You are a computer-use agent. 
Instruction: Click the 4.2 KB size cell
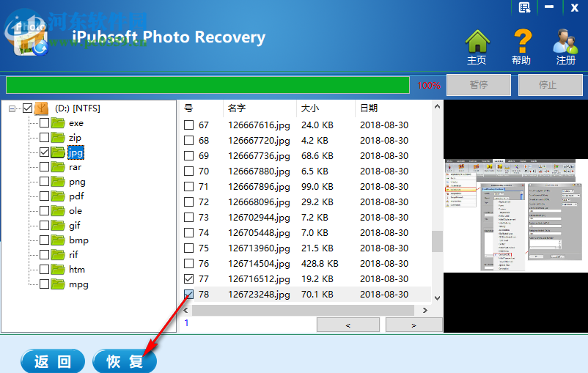click(315, 141)
